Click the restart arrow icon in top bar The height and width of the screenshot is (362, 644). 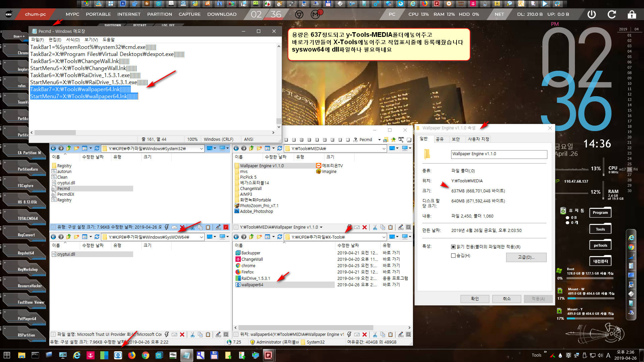[x=612, y=14]
